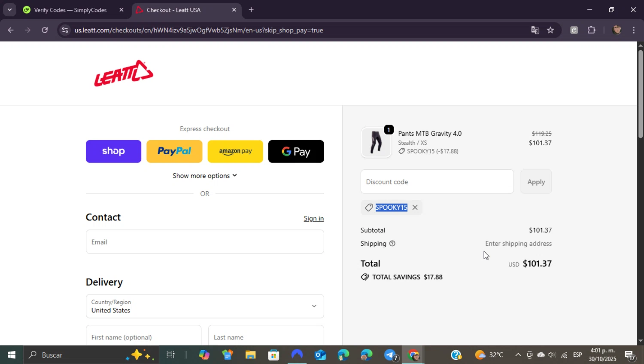Close the Checkout Leatt tab

pos(234,10)
